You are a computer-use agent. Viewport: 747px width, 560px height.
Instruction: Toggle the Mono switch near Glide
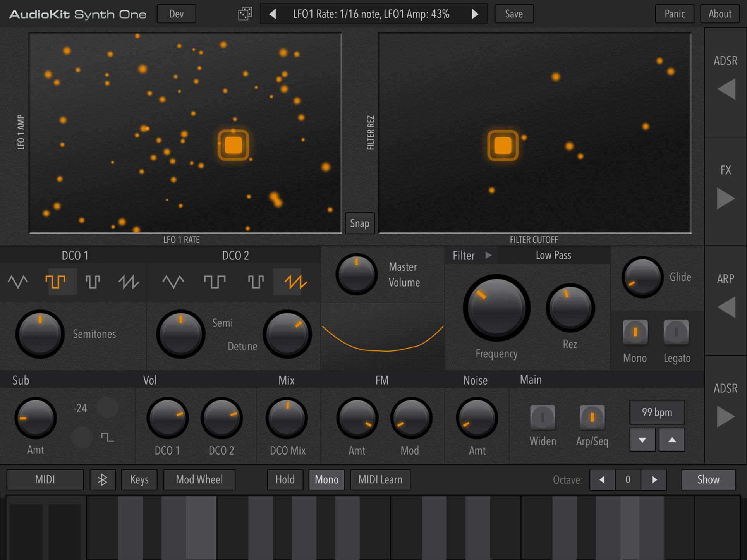(635, 332)
